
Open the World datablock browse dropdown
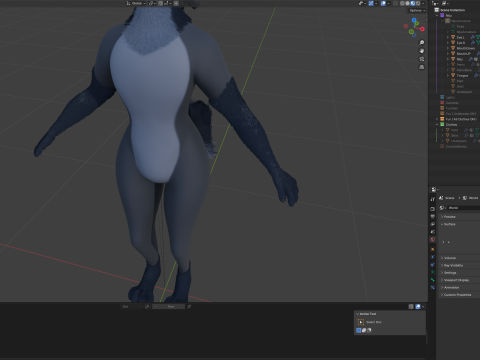pos(443,208)
